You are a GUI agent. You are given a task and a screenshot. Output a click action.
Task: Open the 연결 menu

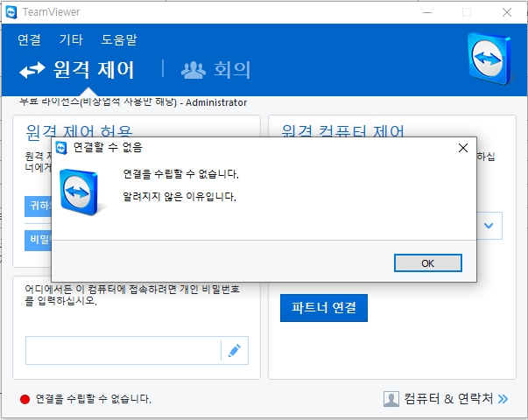click(x=29, y=39)
